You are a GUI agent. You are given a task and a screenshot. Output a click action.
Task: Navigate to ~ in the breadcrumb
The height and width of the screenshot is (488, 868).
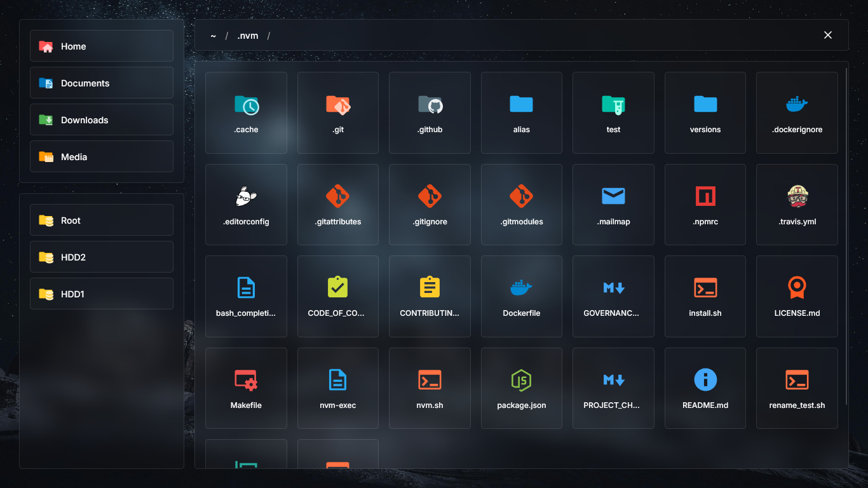[x=214, y=36]
